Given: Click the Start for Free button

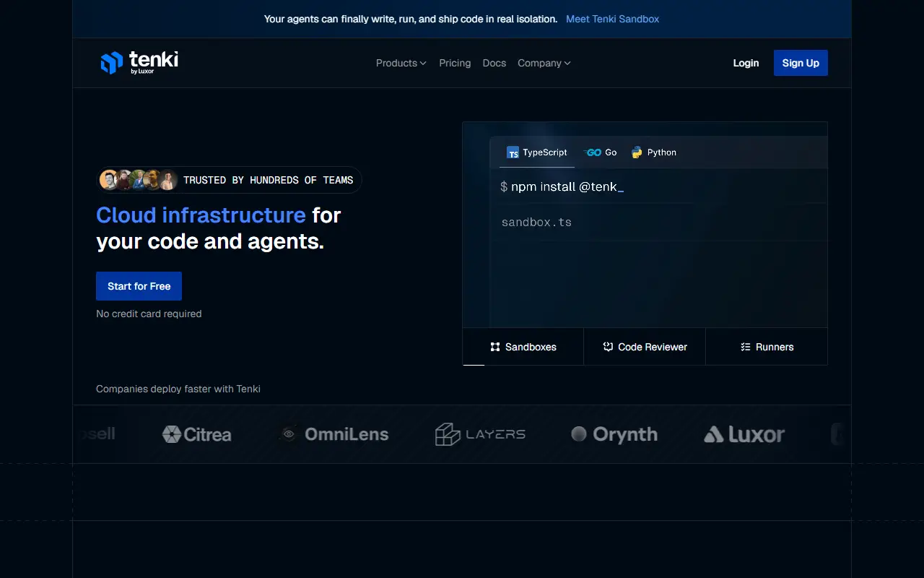Looking at the screenshot, I should pos(139,286).
